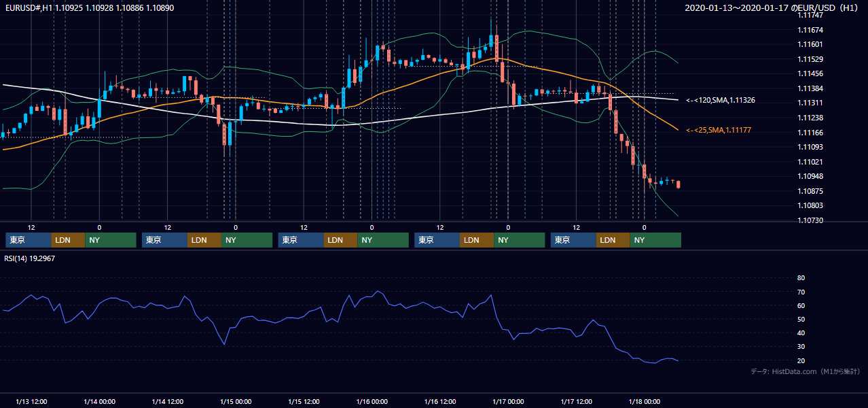Click price axis value 1.11166
Image resolution: width=868 pixels, height=408 pixels.
[x=810, y=133]
